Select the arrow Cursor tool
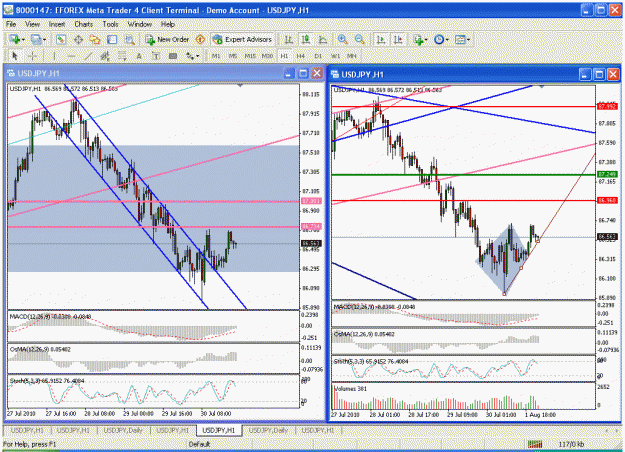Image resolution: width=625 pixels, height=452 pixels. point(15,56)
